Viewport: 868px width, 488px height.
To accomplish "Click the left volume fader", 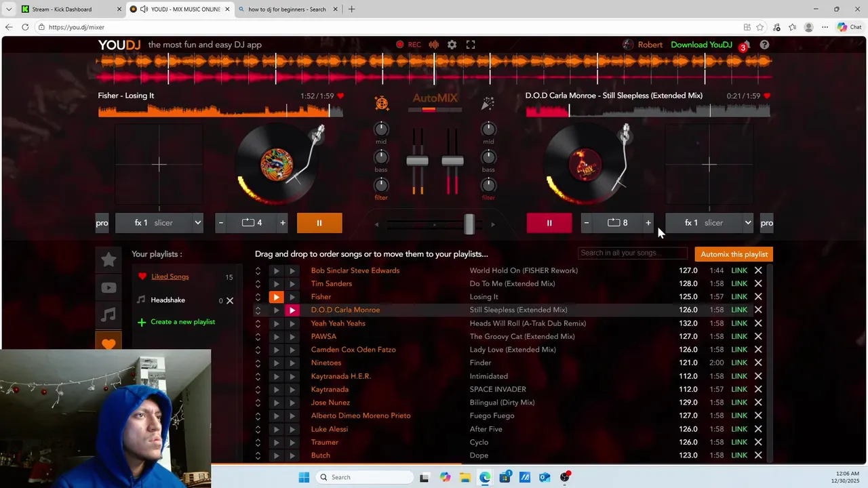I will [x=417, y=161].
